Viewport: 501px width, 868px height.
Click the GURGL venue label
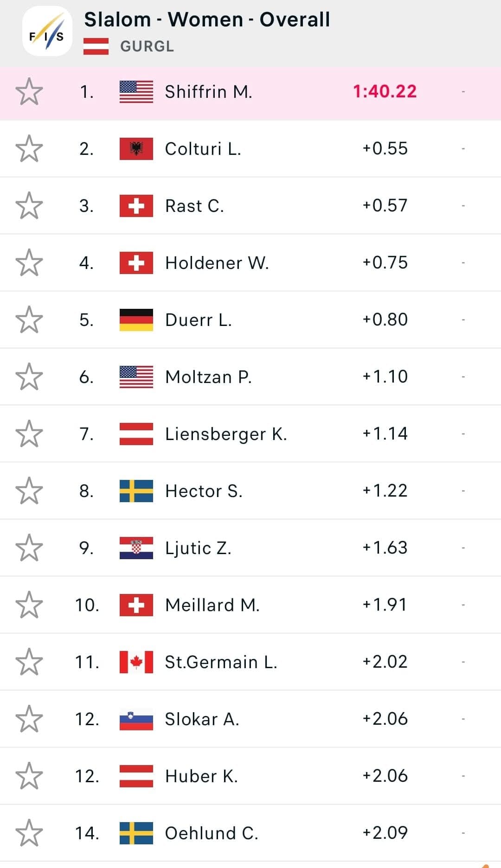147,46
